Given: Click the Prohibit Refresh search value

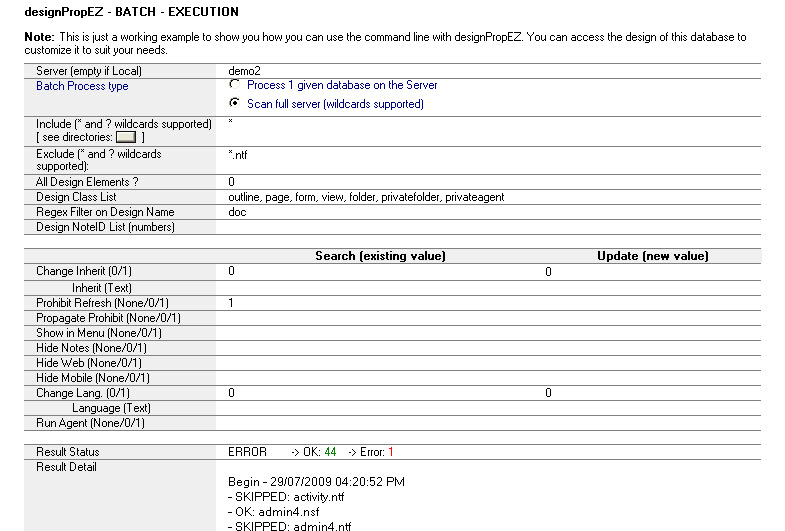Looking at the screenshot, I should [x=232, y=302].
